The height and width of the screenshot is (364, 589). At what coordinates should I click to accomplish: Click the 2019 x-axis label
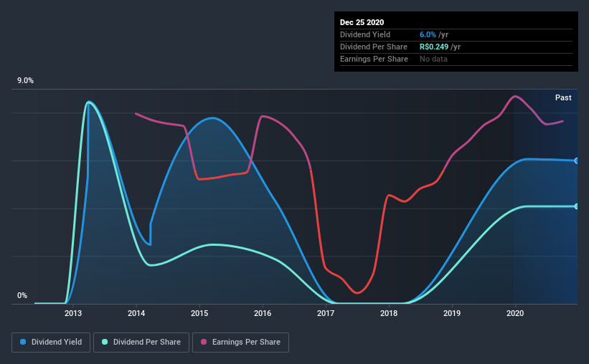pos(451,313)
